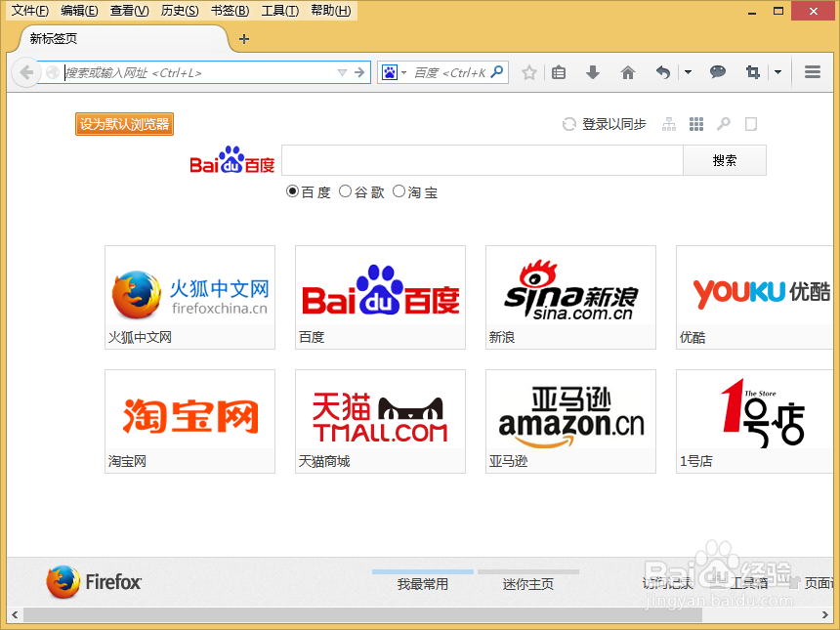Click the small magnifier icon on page
Viewport: 840px width, 630px height.
723,124
